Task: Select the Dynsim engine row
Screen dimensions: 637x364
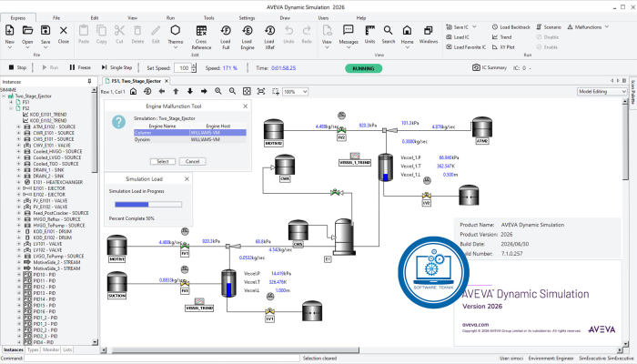Action: (x=189, y=139)
